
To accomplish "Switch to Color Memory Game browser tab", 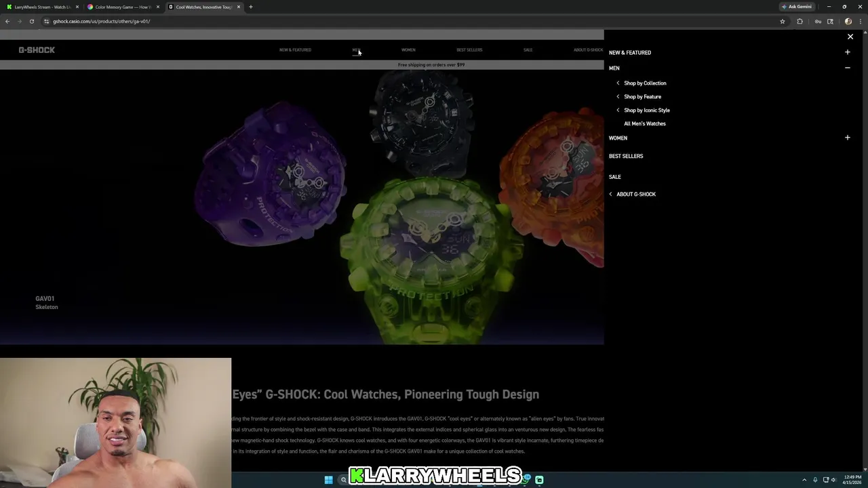I will 122,7.
